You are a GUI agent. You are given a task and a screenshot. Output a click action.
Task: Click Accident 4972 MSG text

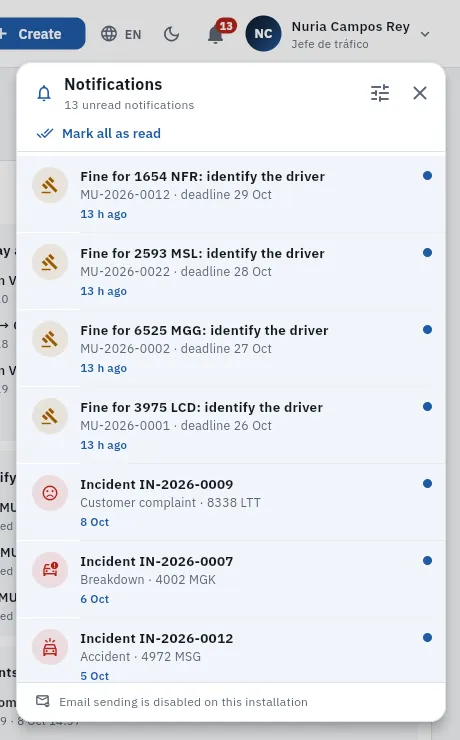pyautogui.click(x=140, y=656)
